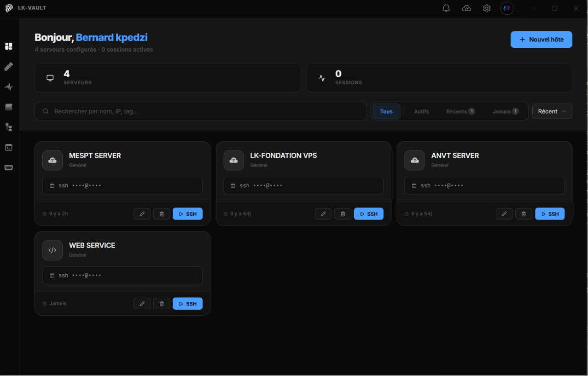
Task: Open the terminal sidebar icon
Action: point(8,148)
